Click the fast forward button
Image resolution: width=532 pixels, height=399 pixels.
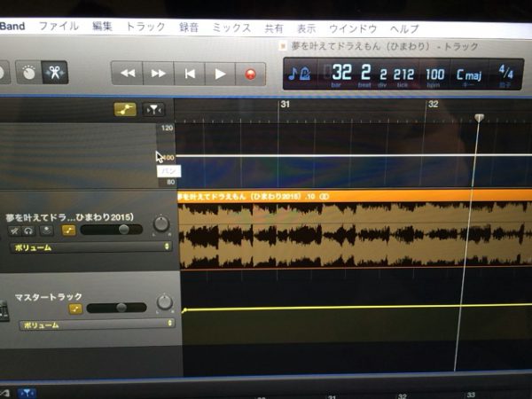point(158,74)
